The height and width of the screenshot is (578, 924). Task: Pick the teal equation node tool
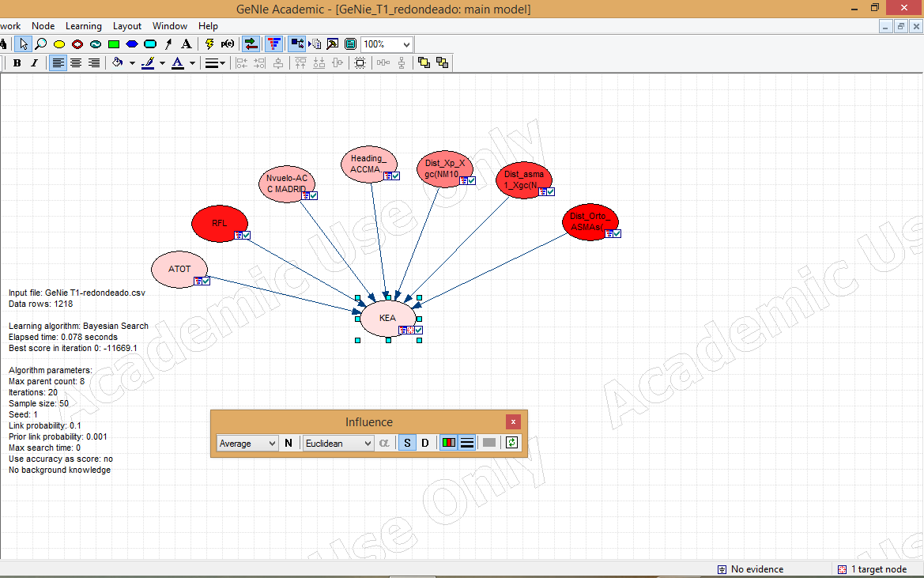tap(96, 44)
